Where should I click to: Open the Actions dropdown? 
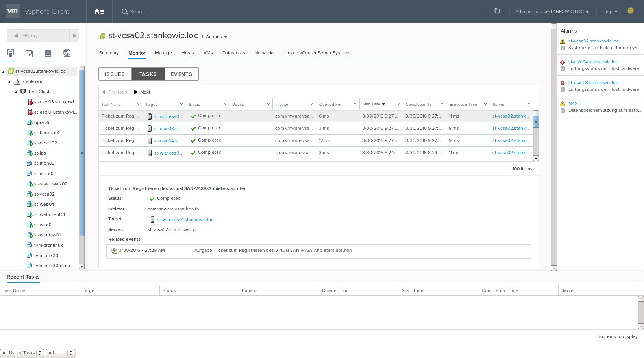(216, 37)
